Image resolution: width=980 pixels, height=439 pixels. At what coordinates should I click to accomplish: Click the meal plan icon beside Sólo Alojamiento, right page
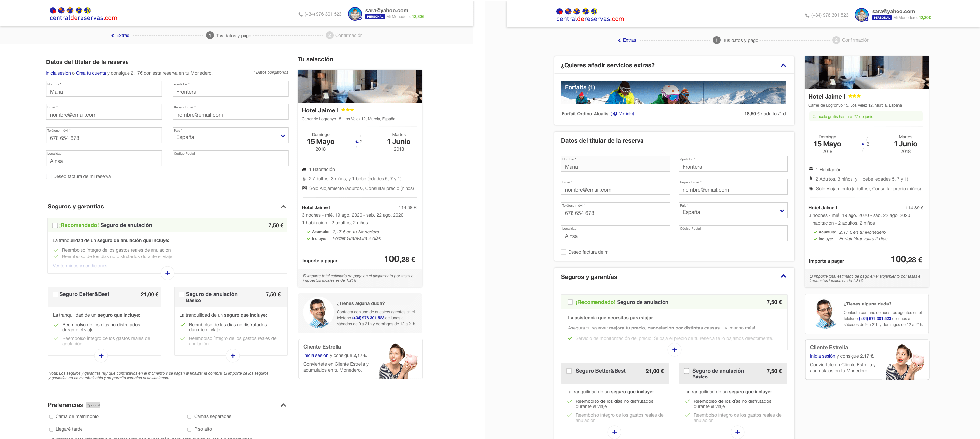coord(811,189)
